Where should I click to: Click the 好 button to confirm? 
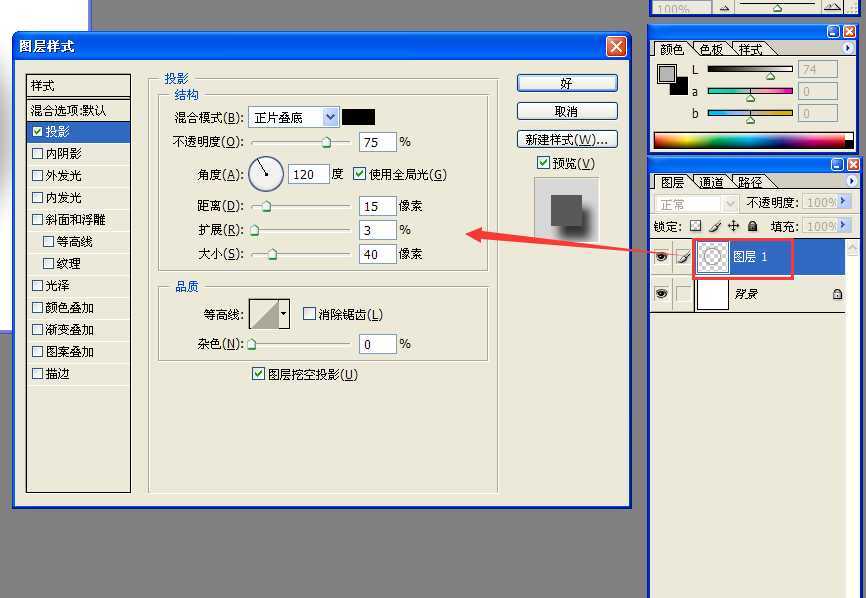pyautogui.click(x=567, y=83)
